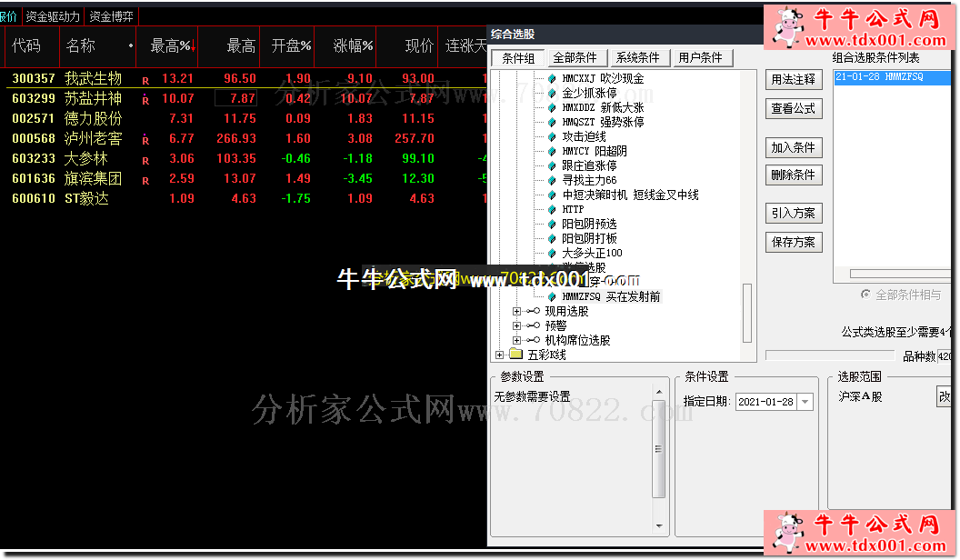
Task: Open the 资金驱动力 tab
Action: tap(53, 16)
